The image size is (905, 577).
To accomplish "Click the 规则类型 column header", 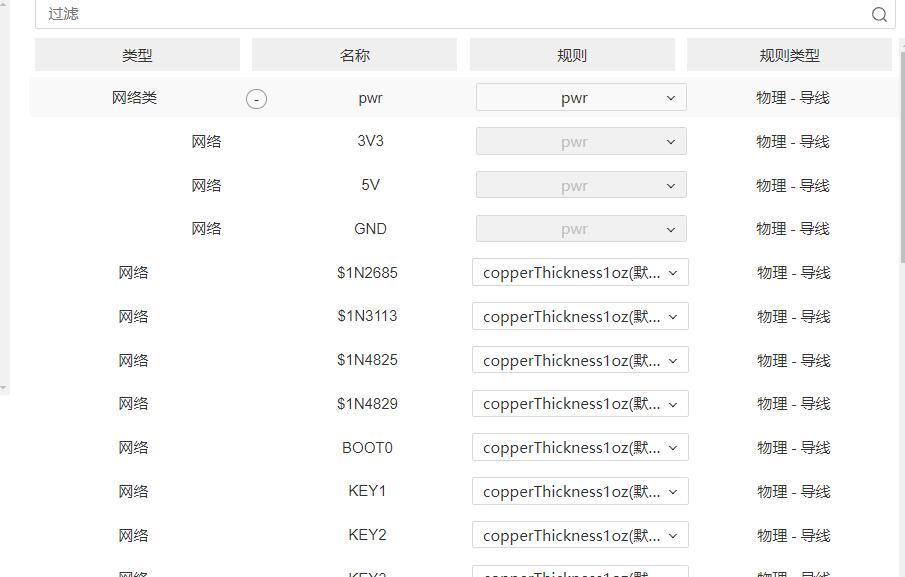I will pos(789,56).
